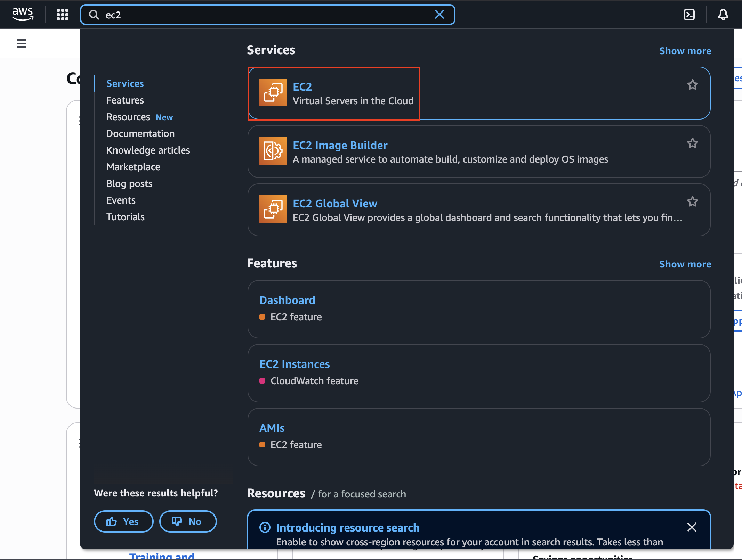Select the Documentation category in sidebar
Screen dimensions: 742x560
140,133
